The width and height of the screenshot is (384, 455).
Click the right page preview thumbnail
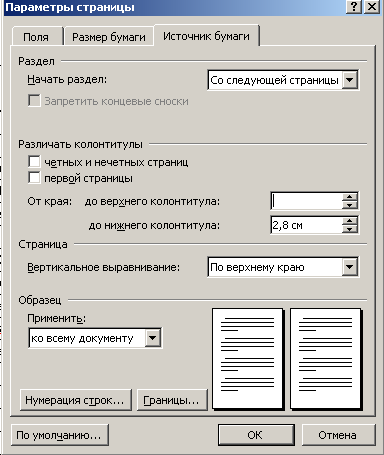coord(326,358)
